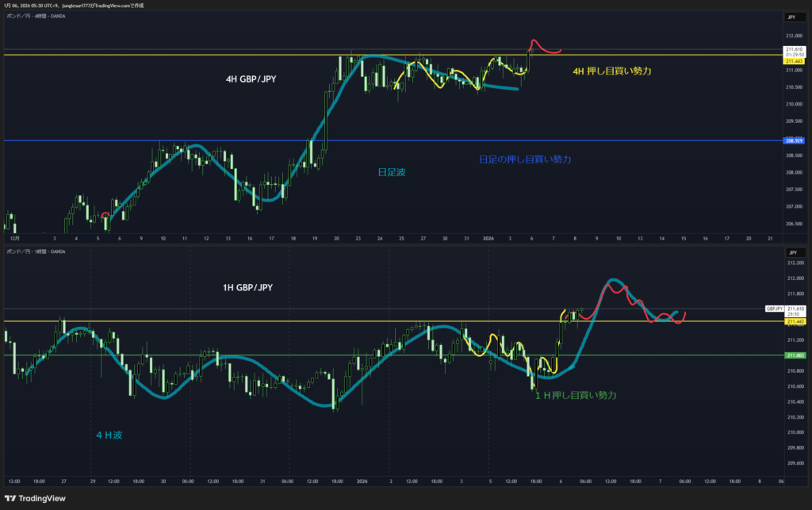This screenshot has width=812, height=510.
Task: Select the GBPJPY current price tag, bottom chart
Action: [775, 308]
